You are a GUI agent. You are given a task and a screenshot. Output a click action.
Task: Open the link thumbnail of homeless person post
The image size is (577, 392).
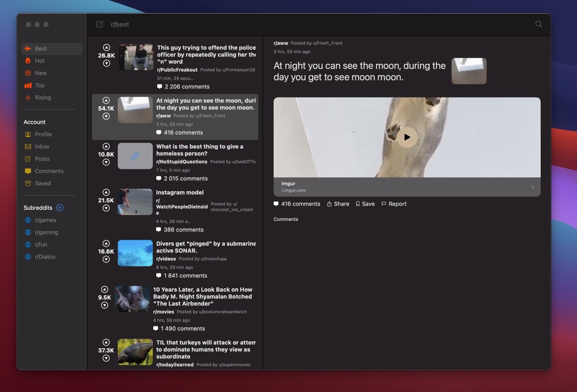point(135,156)
